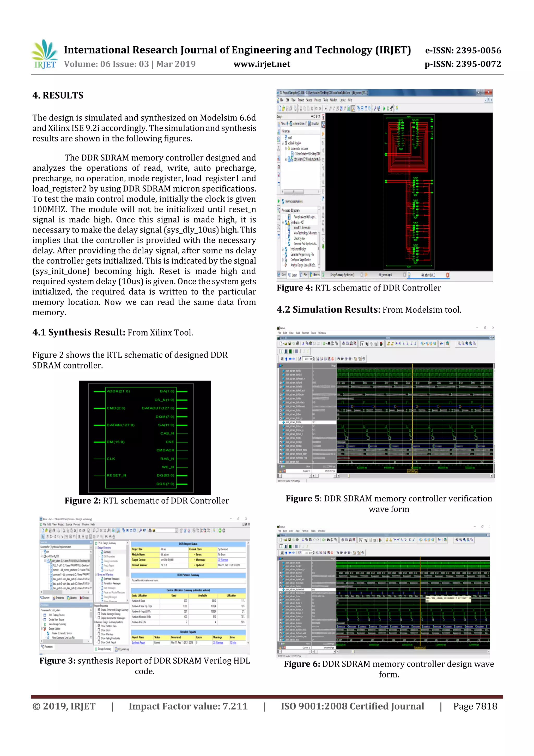Select /ddr_sdram_tb/cke signal row in Figure 5 Wave
The width and height of the screenshot is (534, 756).
pos(308,422)
